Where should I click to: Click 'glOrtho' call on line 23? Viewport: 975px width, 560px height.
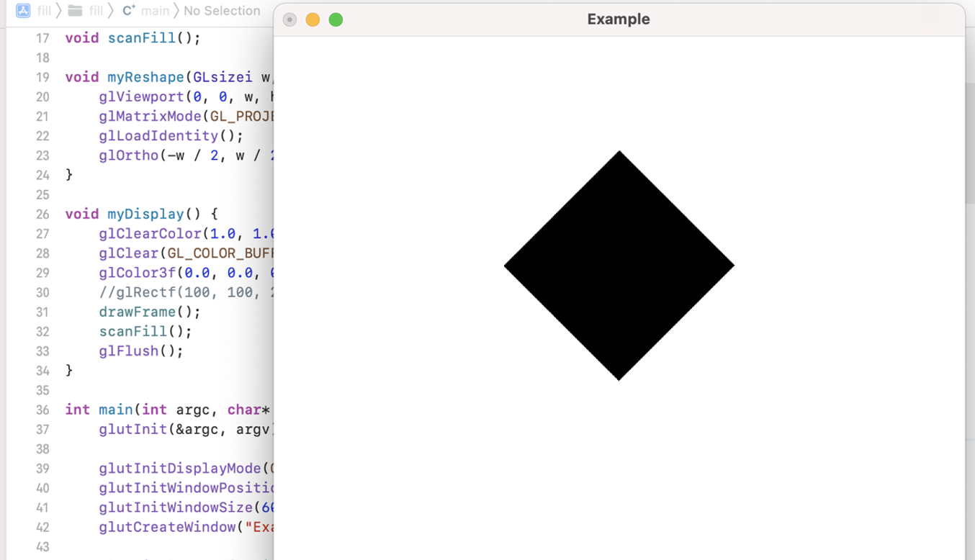pyautogui.click(x=128, y=155)
